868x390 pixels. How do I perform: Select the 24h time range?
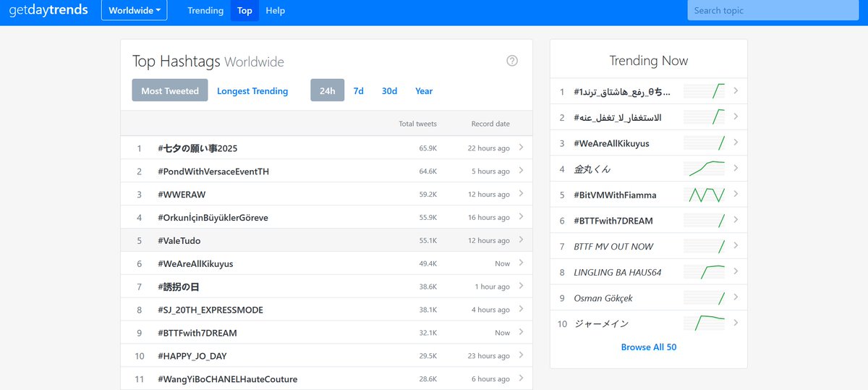point(328,90)
